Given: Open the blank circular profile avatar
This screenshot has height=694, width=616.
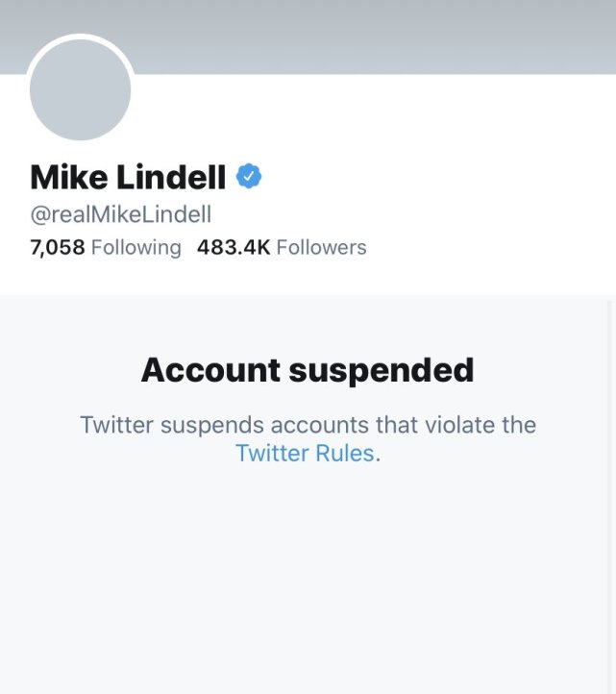Looking at the screenshot, I should point(80,89).
